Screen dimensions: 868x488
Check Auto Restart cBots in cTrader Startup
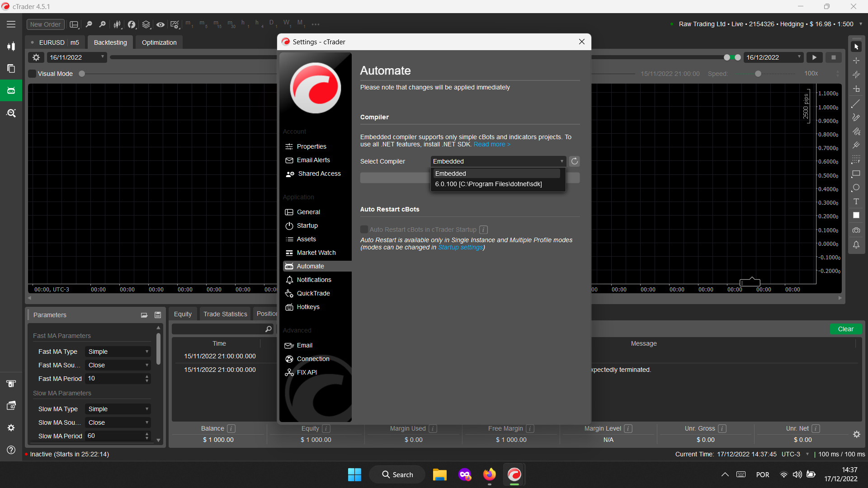point(364,230)
